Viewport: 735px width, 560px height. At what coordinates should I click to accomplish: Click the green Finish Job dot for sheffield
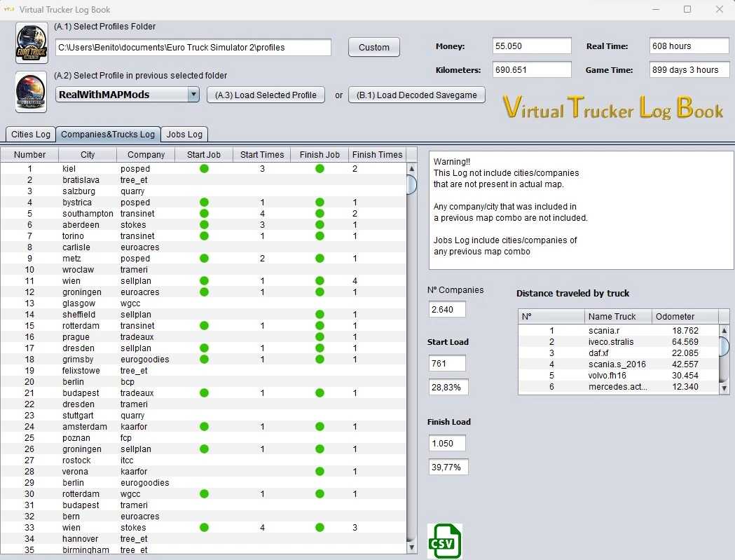pyautogui.click(x=320, y=315)
